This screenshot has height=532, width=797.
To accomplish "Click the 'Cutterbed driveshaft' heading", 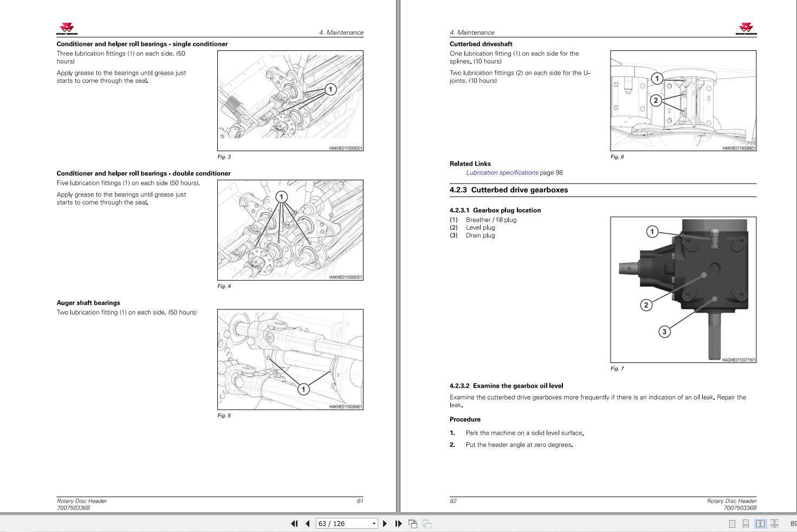I will point(481,44).
